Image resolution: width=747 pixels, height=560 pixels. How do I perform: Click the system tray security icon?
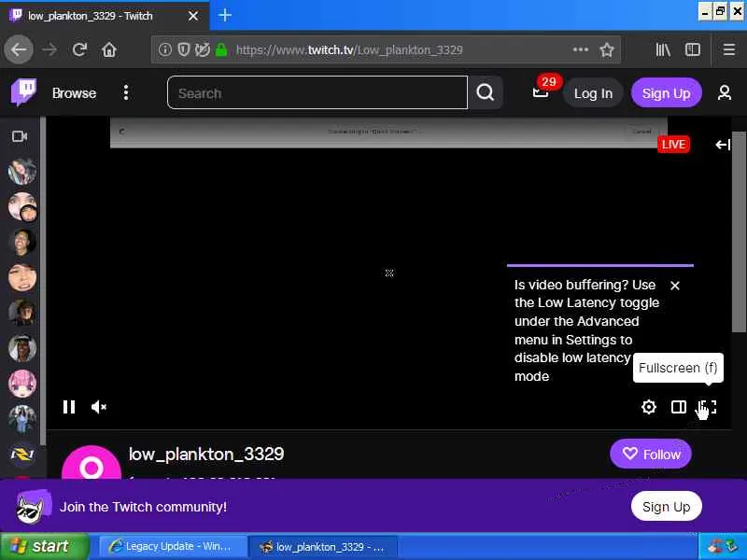(x=716, y=546)
